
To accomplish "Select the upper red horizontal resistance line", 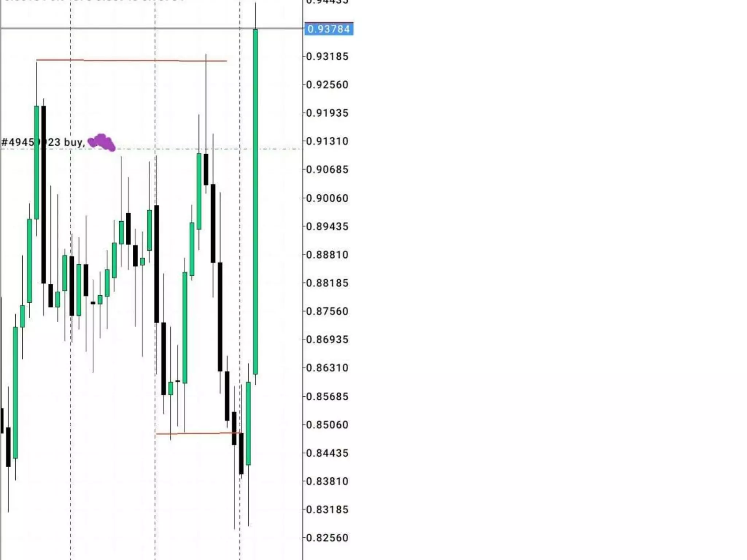I will [x=131, y=60].
